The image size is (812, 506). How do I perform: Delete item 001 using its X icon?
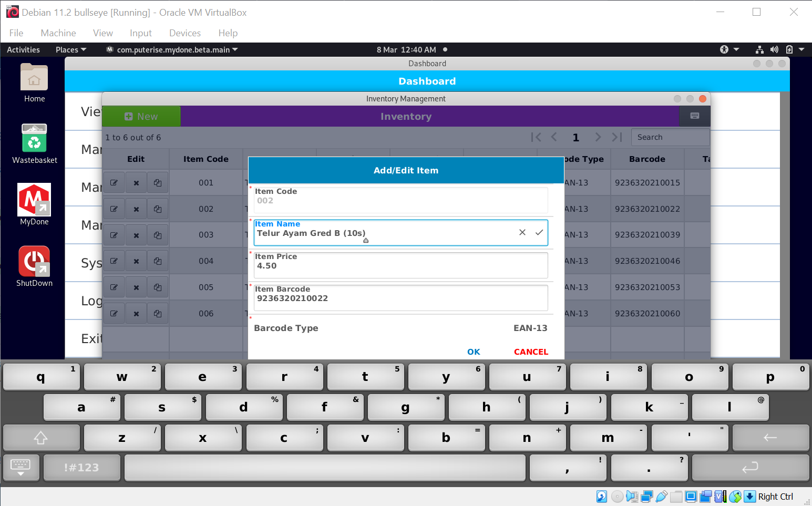(x=136, y=183)
